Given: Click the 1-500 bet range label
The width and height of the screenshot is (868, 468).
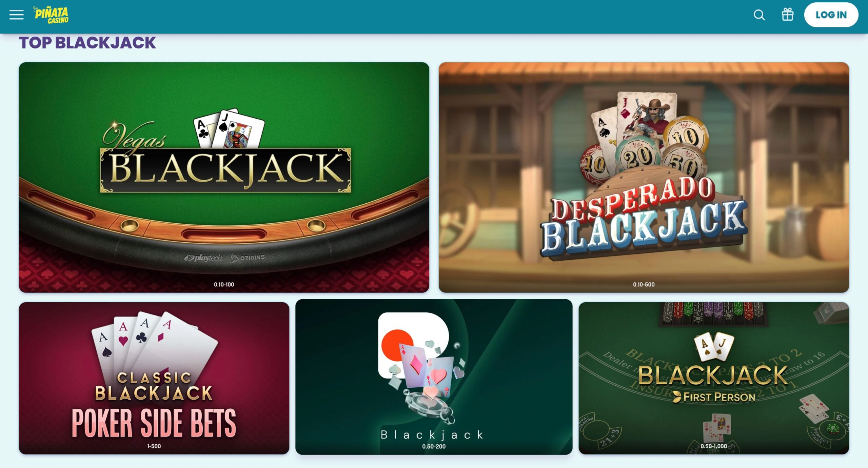Looking at the screenshot, I should 154,446.
